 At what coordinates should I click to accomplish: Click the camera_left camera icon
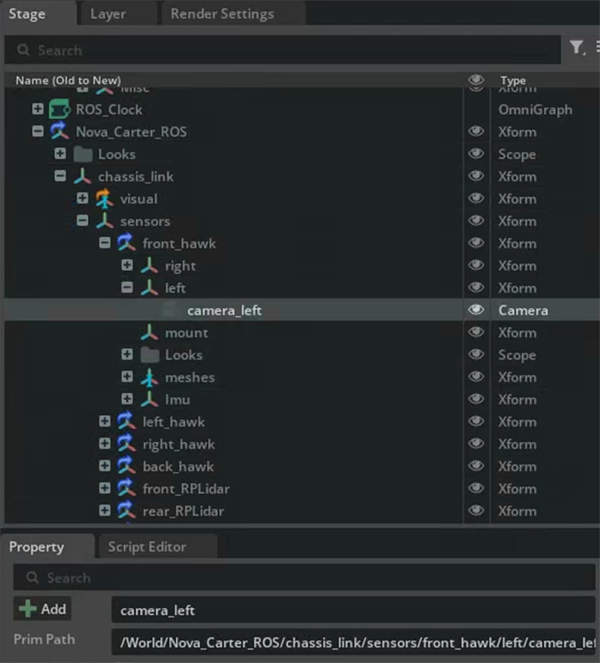(x=171, y=311)
